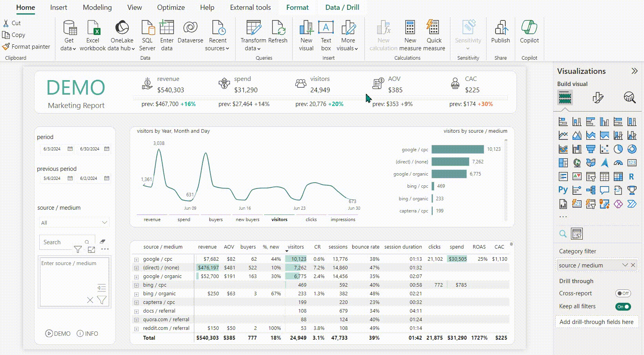Refresh the report data

[x=279, y=33]
